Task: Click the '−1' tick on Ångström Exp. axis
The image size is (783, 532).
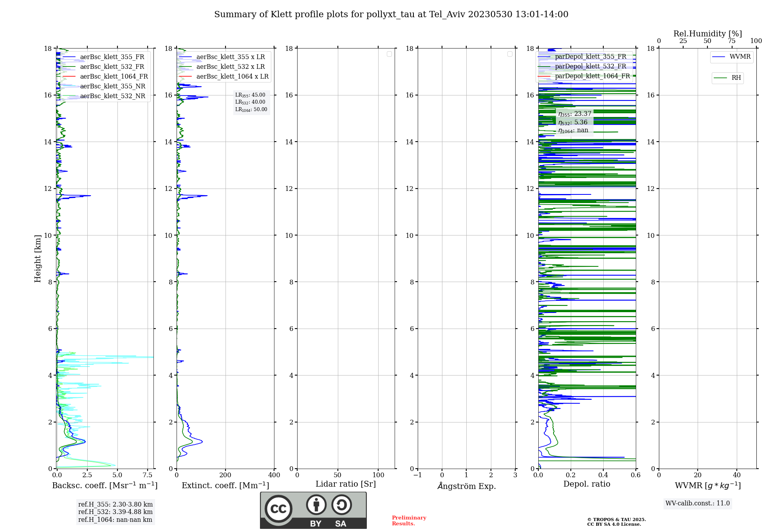Action: point(418,475)
